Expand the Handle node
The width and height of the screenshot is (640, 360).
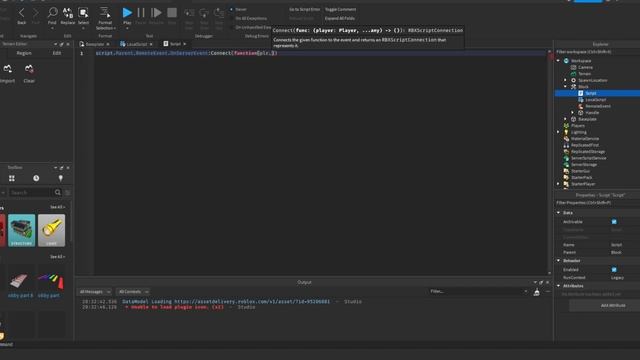click(572, 113)
